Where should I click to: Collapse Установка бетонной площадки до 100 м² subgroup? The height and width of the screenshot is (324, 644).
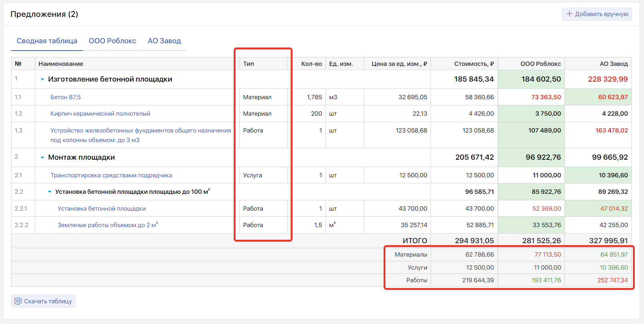pos(50,191)
